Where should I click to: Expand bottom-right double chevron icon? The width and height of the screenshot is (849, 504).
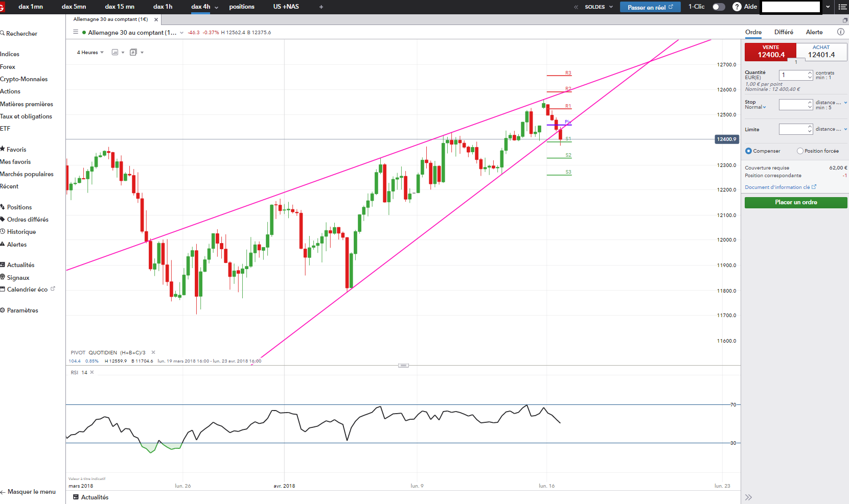pos(748,497)
